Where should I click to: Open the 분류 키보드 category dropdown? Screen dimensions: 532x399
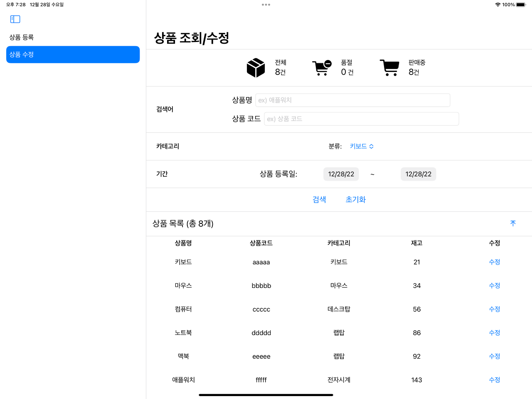click(362, 146)
